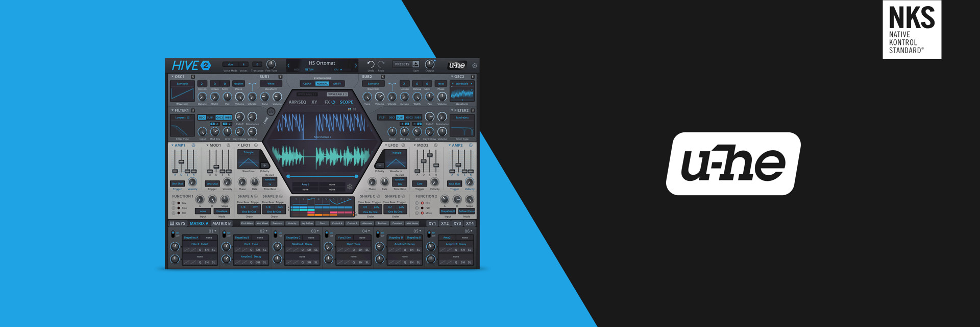
Task: Open the settings gear icon in Hive
Action: 475,65
